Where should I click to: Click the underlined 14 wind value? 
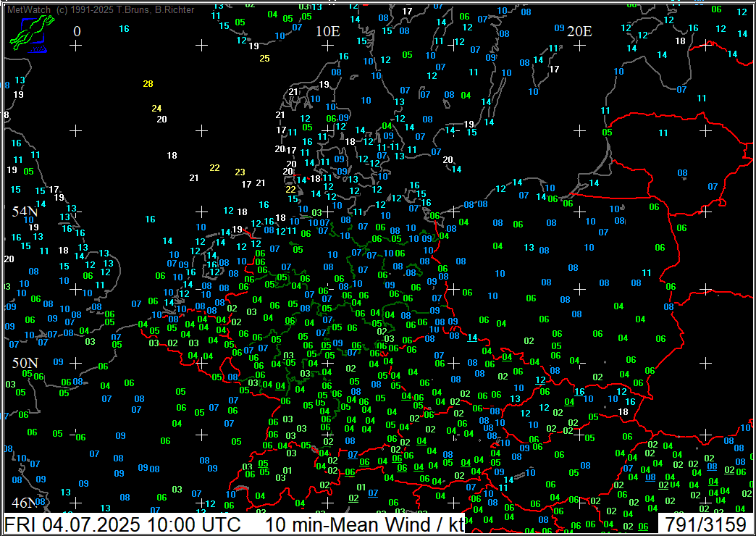[472, 338]
